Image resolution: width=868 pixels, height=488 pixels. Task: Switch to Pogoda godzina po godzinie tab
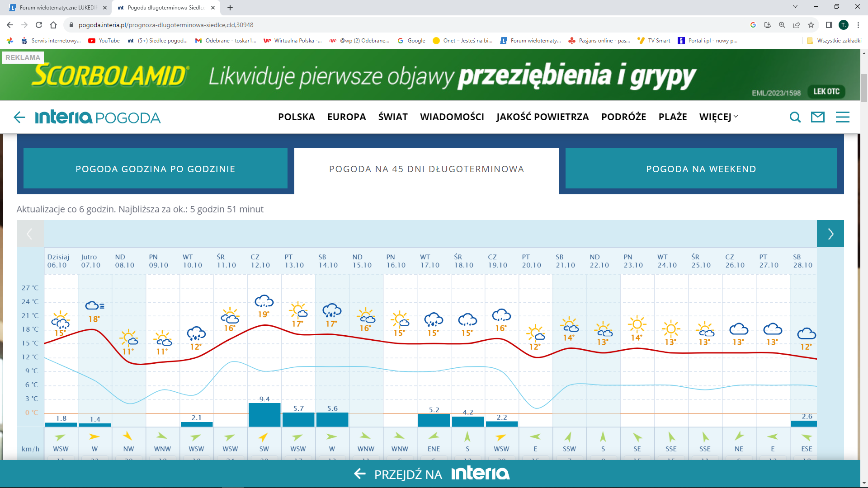(x=155, y=169)
